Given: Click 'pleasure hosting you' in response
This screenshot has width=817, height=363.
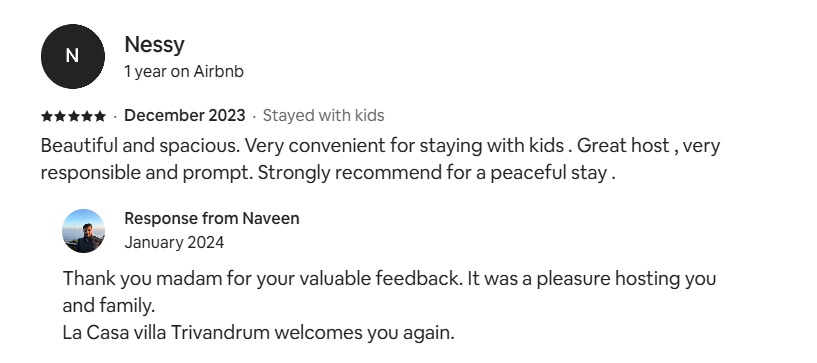Looking at the screenshot, I should click(626, 279).
